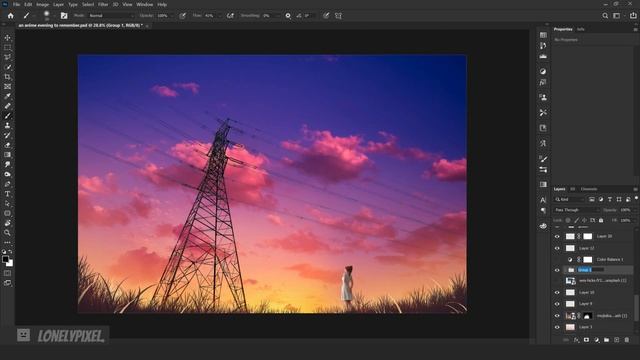Open the Image menu

[42, 4]
